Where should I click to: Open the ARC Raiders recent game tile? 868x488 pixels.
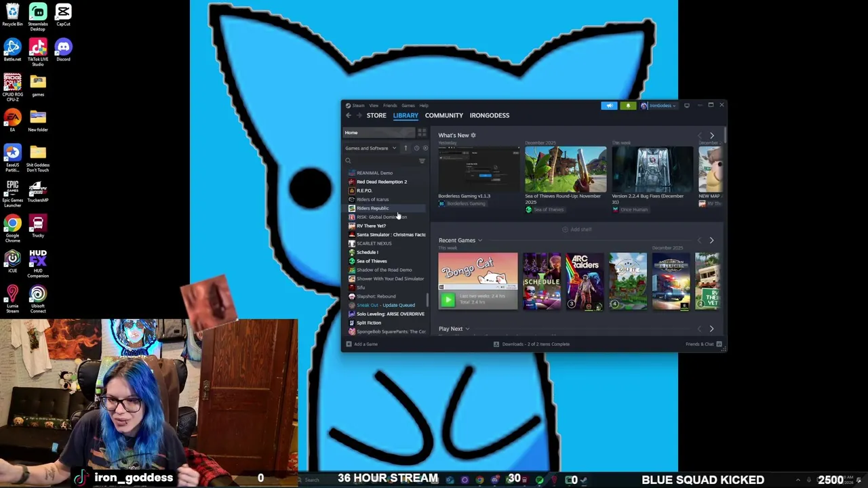[585, 281]
